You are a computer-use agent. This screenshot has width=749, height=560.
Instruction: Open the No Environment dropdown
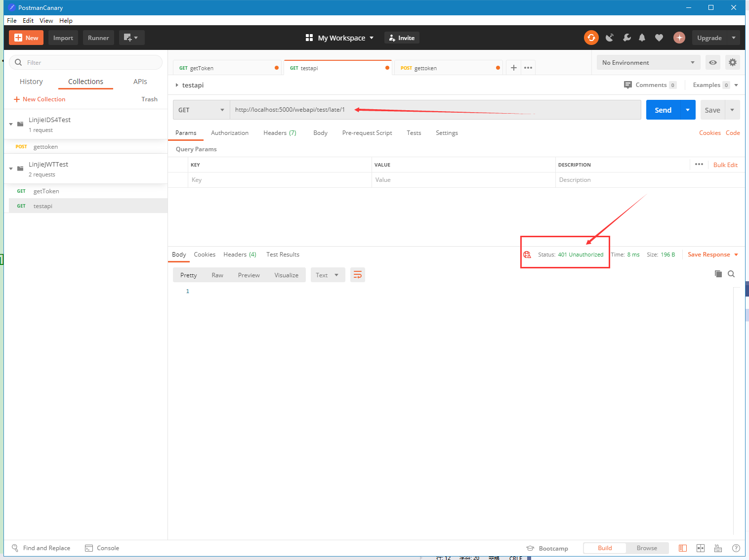(x=648, y=62)
